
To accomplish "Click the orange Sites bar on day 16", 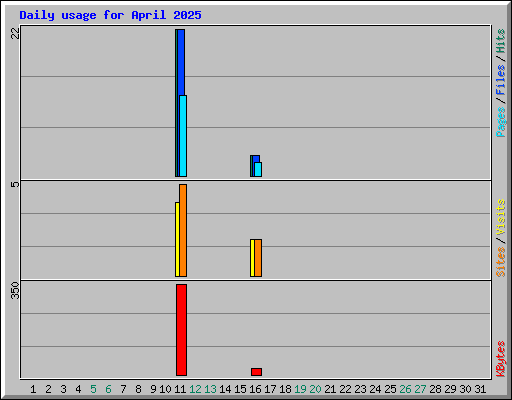I will click(258, 258).
